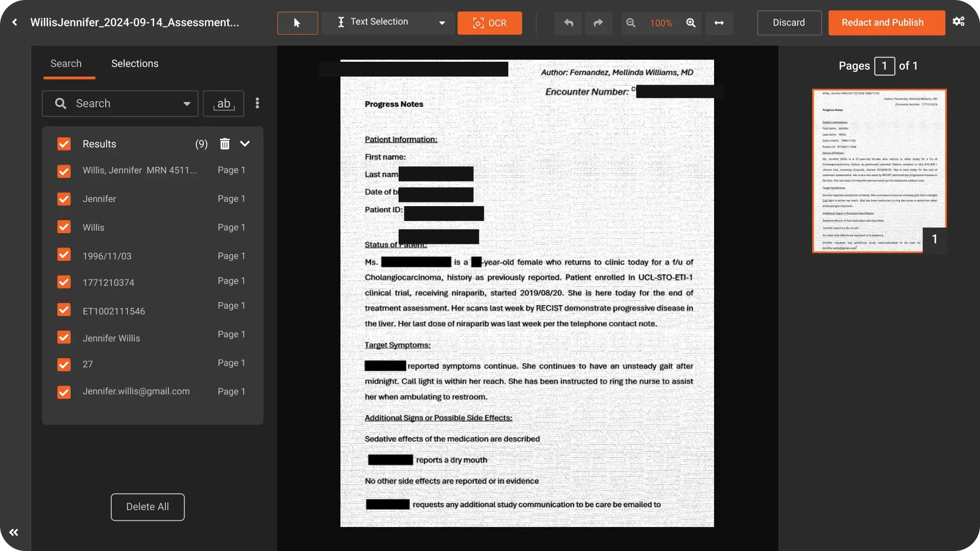Toggle the whole-word 'ab' match icon
The image size is (980, 551).
224,104
